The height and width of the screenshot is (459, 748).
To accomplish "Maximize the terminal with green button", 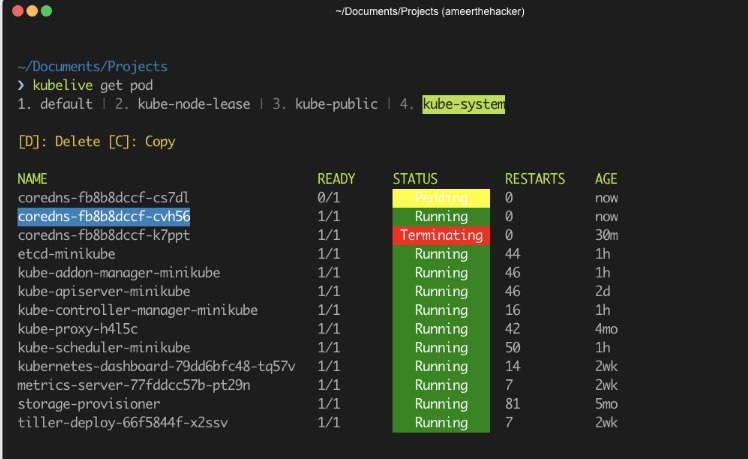I will coord(46,11).
